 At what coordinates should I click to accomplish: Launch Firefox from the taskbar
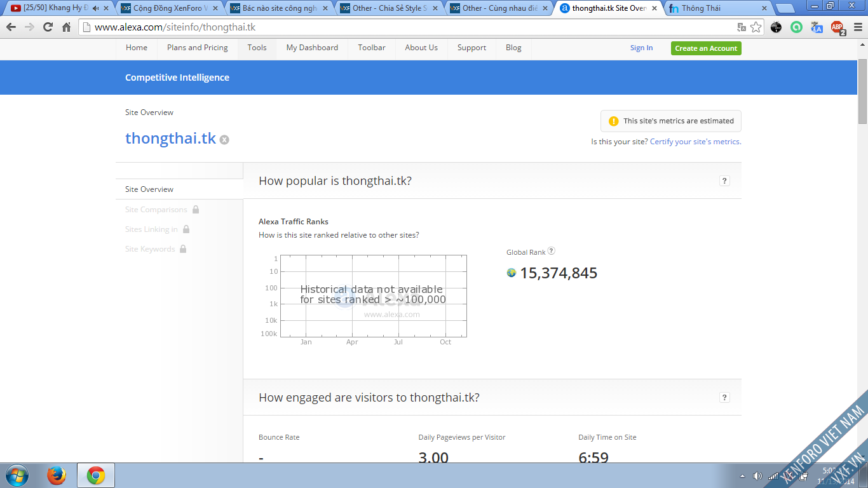[57, 475]
